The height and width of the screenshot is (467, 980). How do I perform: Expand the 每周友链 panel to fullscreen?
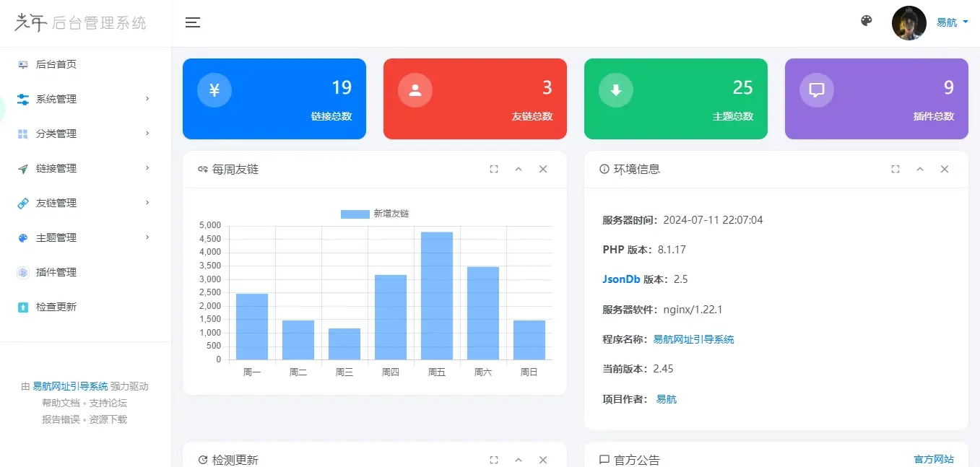pos(493,169)
